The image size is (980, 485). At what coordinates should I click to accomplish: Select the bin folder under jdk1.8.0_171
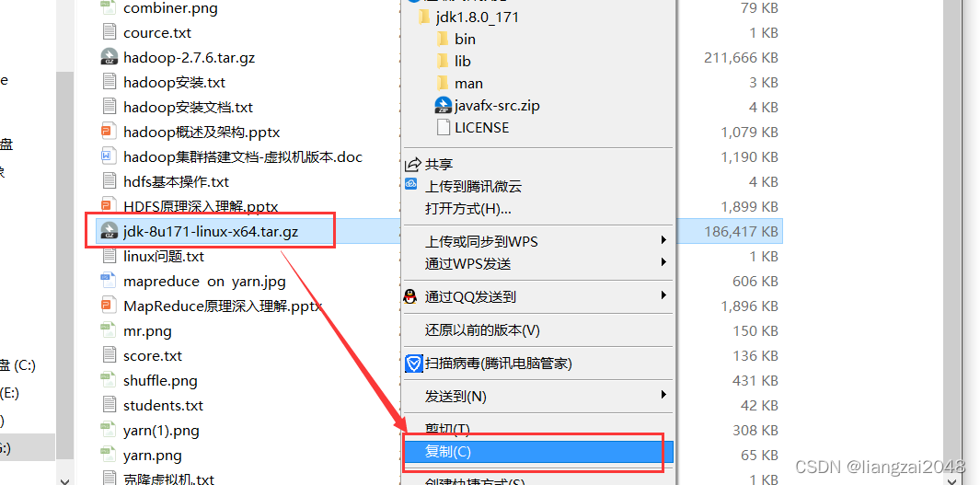coord(465,39)
